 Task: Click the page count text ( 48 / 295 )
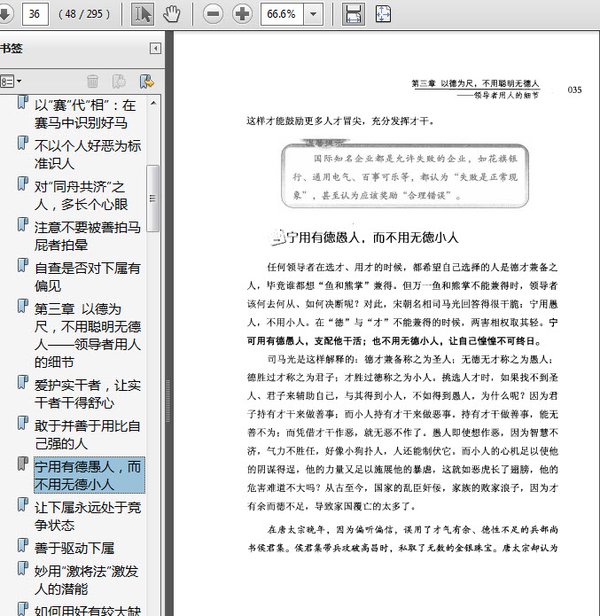click(84, 14)
